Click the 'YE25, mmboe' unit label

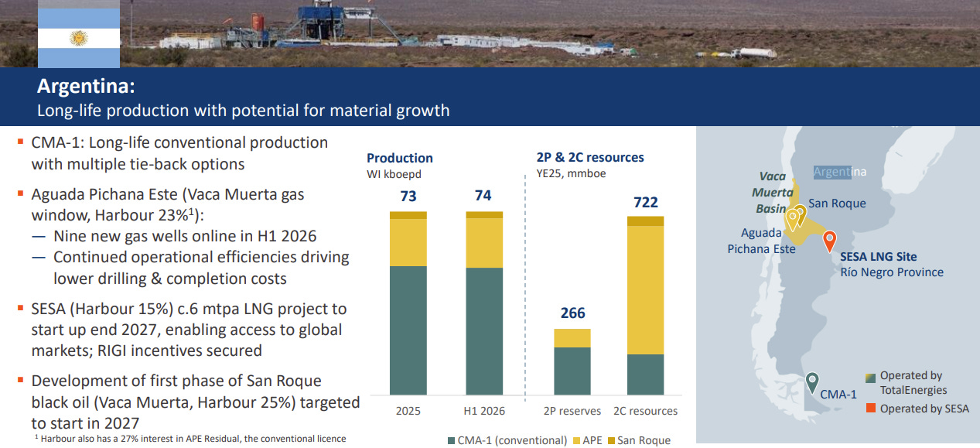click(x=572, y=173)
